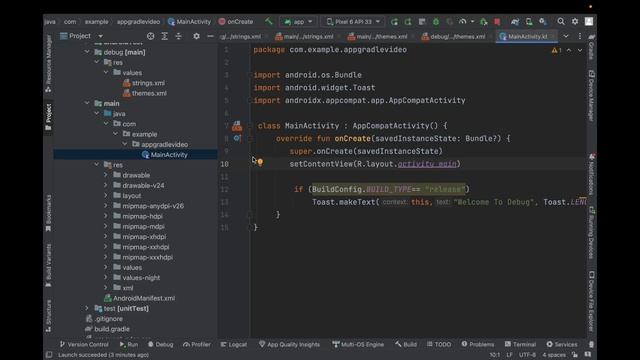Expand the test [unitTest] folder

[87, 308]
